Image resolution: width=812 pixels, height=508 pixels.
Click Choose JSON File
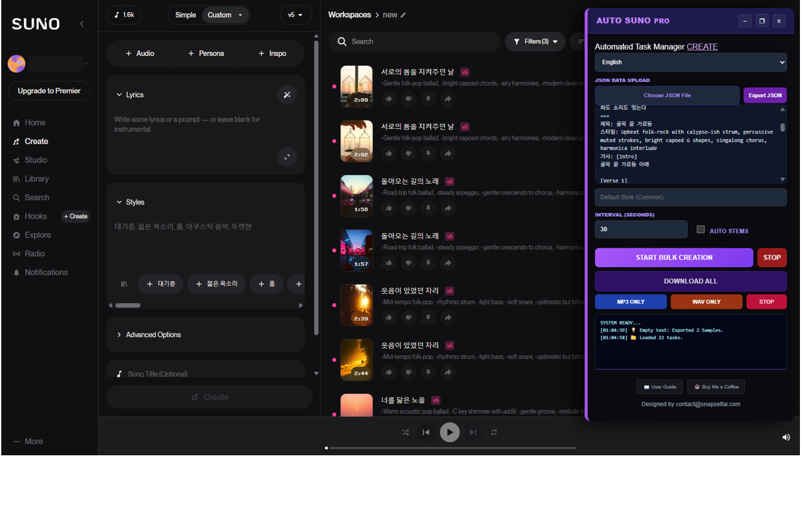coord(667,95)
